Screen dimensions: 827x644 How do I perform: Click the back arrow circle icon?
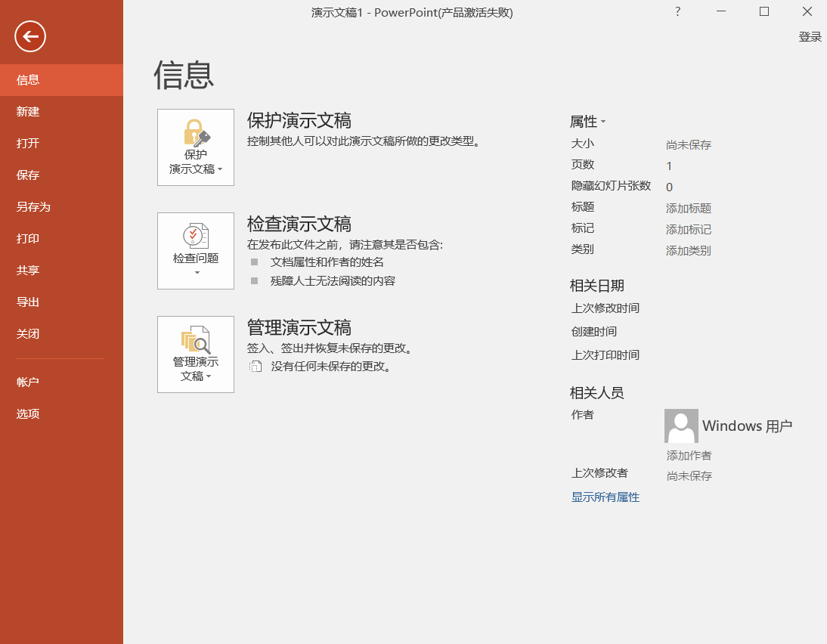coord(30,36)
